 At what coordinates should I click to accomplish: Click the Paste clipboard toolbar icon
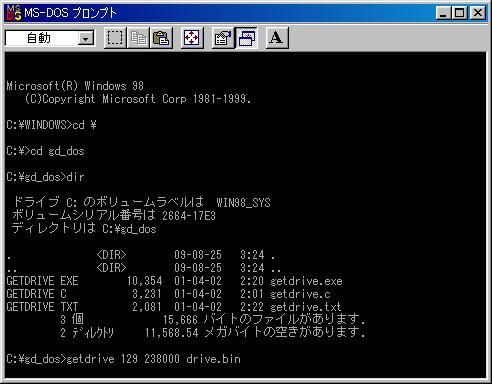161,38
